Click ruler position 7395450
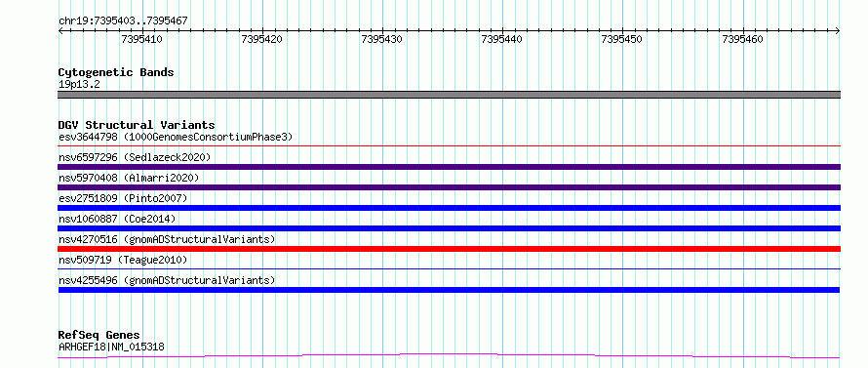Screen dimensions: 868x368 pyautogui.click(x=621, y=39)
